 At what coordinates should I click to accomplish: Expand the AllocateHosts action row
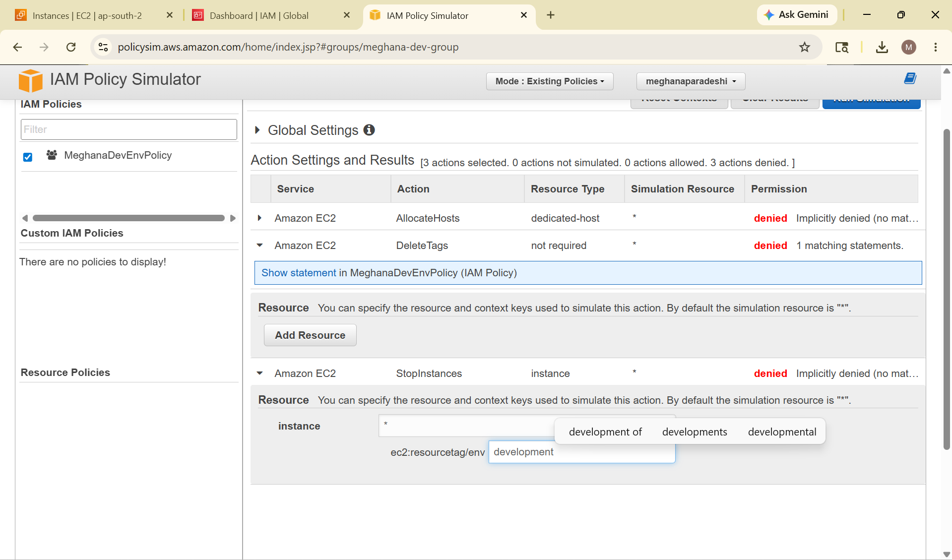pos(259,218)
